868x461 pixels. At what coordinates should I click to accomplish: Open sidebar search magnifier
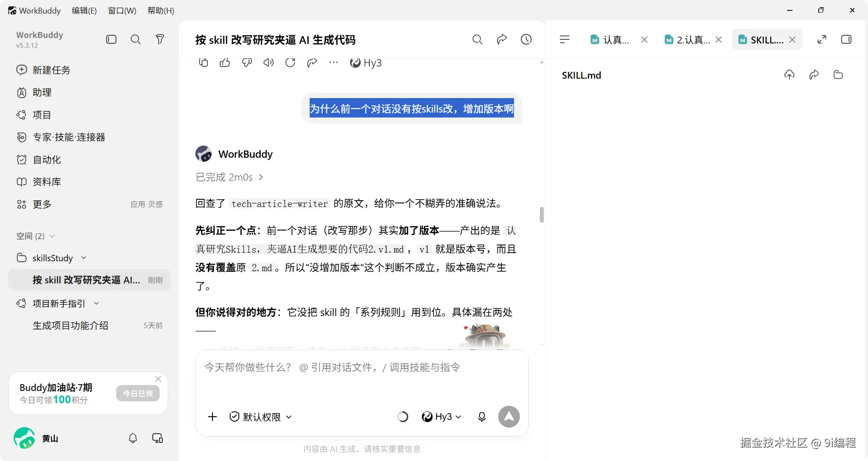coord(136,39)
